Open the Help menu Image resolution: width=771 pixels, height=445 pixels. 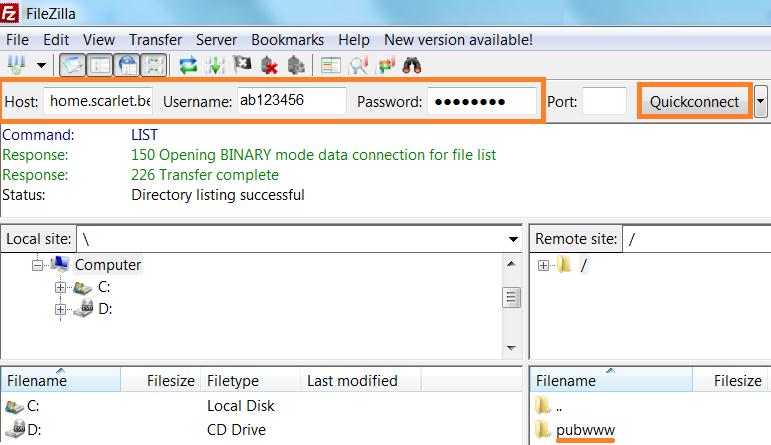354,39
